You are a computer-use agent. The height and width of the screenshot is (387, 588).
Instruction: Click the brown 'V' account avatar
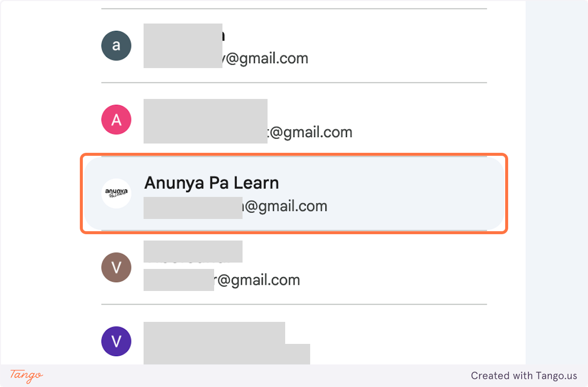(x=116, y=267)
